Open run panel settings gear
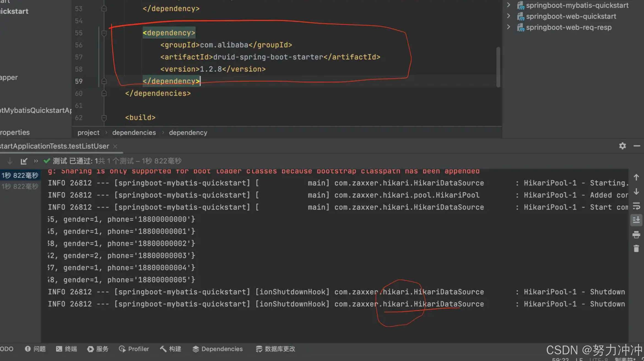 [x=622, y=146]
